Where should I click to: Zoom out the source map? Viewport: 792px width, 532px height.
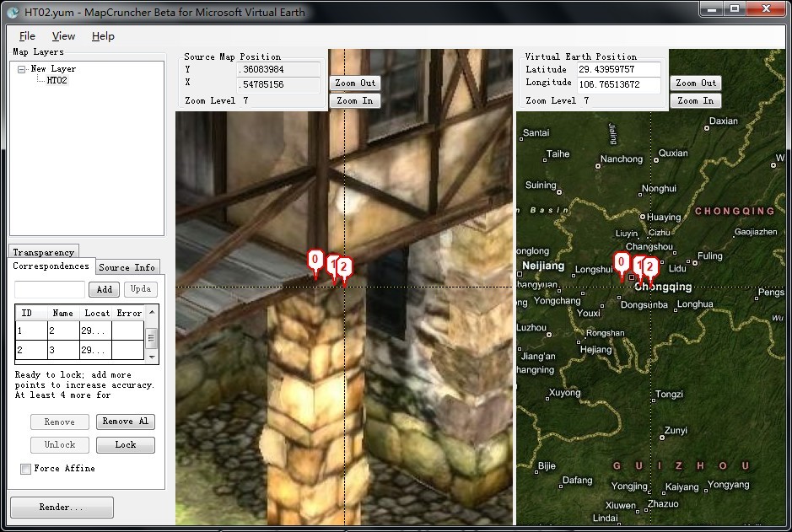point(355,83)
